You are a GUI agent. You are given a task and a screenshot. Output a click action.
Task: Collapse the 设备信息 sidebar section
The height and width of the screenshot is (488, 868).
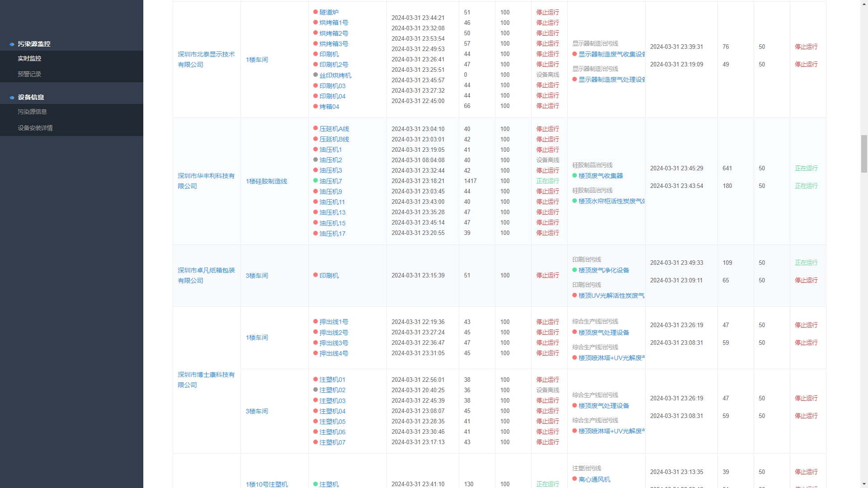click(30, 97)
